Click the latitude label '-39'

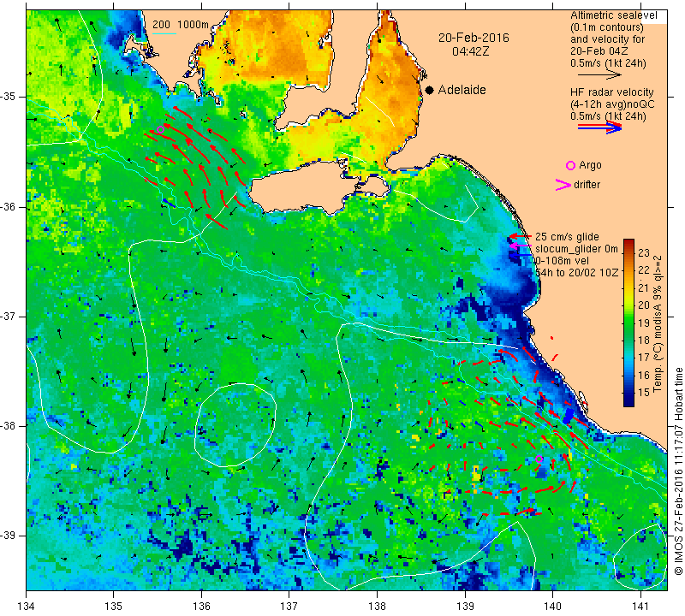tap(8, 536)
